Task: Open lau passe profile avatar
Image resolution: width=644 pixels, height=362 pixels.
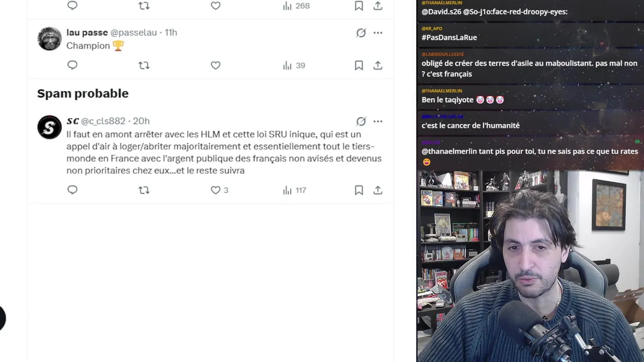Action: (x=49, y=39)
